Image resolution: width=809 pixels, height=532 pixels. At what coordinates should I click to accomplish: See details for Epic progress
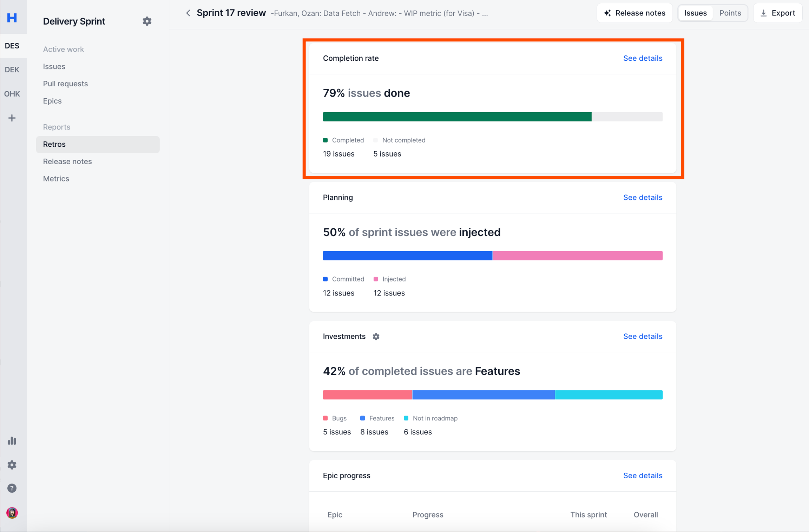(642, 476)
